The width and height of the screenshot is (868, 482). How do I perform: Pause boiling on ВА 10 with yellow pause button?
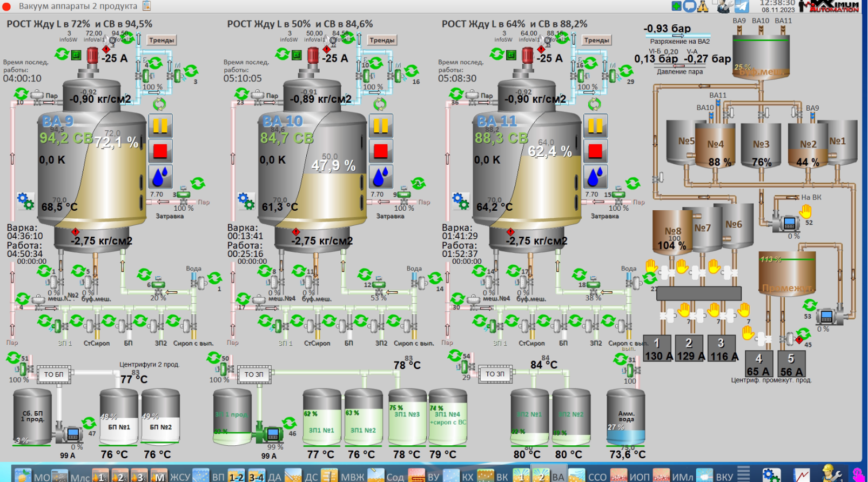[x=381, y=126]
